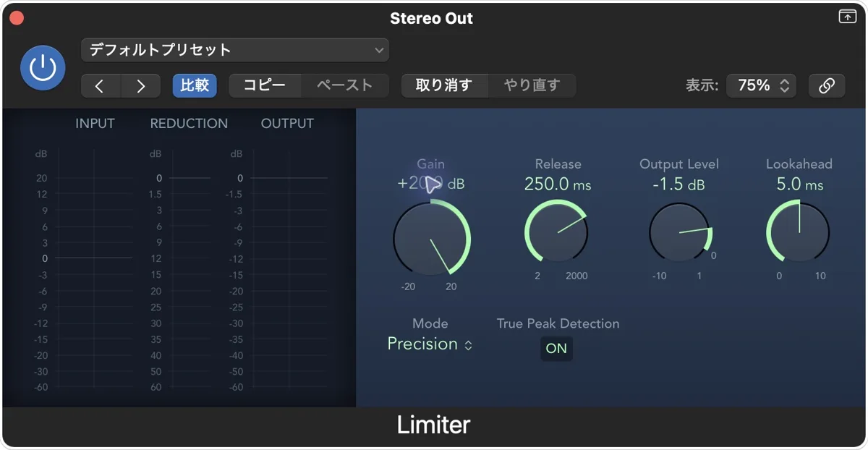The height and width of the screenshot is (450, 868).
Task: Open the 75% view size dropdown
Action: [762, 85]
